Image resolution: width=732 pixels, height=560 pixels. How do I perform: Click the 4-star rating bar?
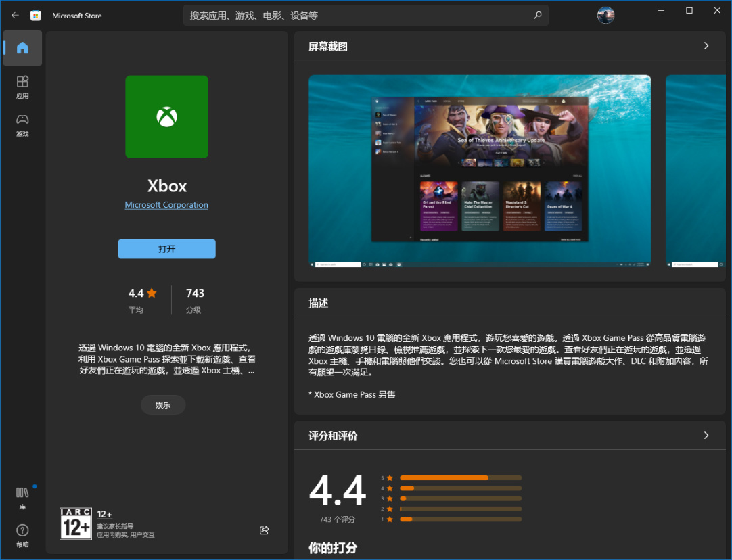coord(460,488)
